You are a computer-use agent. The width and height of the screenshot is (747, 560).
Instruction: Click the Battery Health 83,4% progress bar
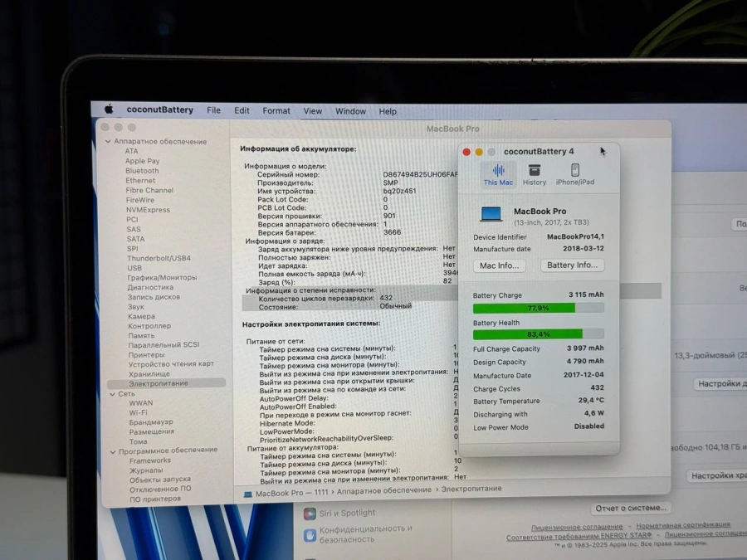pyautogui.click(x=539, y=334)
